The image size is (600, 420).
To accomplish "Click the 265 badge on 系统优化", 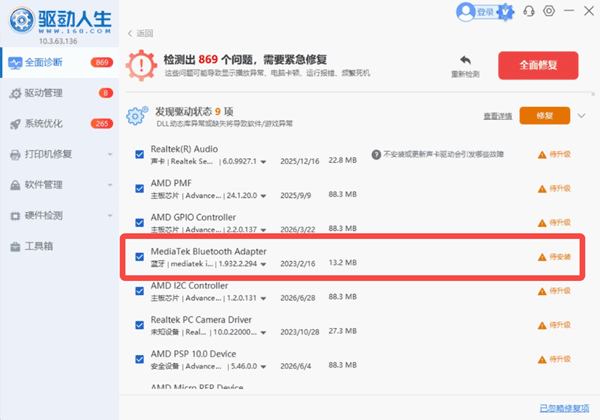I will 102,124.
